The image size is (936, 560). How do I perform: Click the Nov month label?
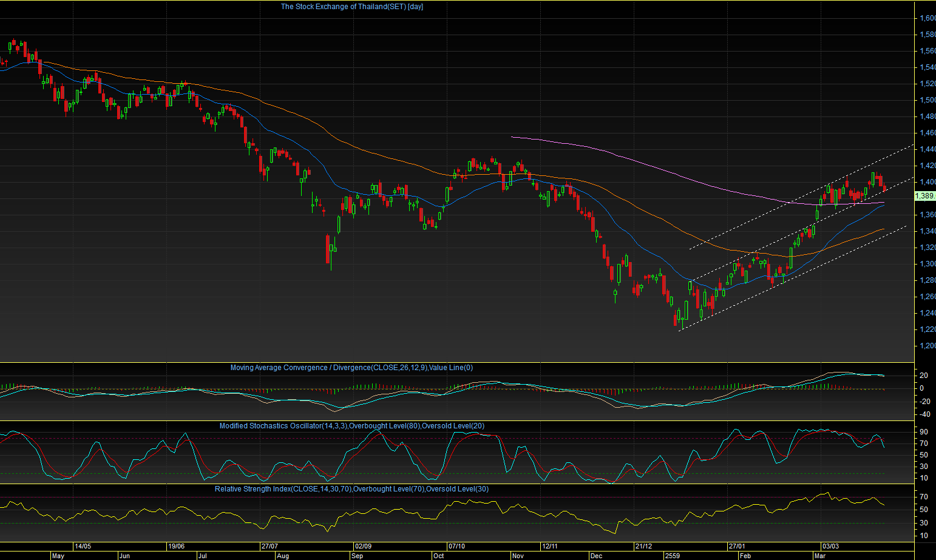click(518, 556)
